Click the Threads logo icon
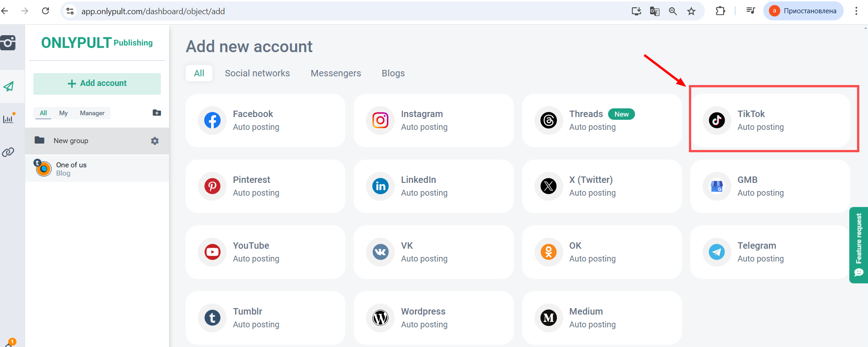 [548, 120]
